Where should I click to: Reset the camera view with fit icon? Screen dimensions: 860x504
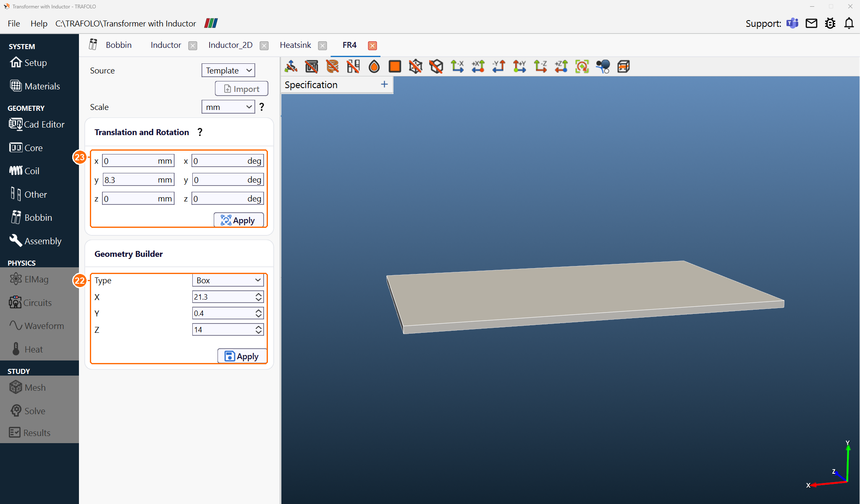[582, 66]
